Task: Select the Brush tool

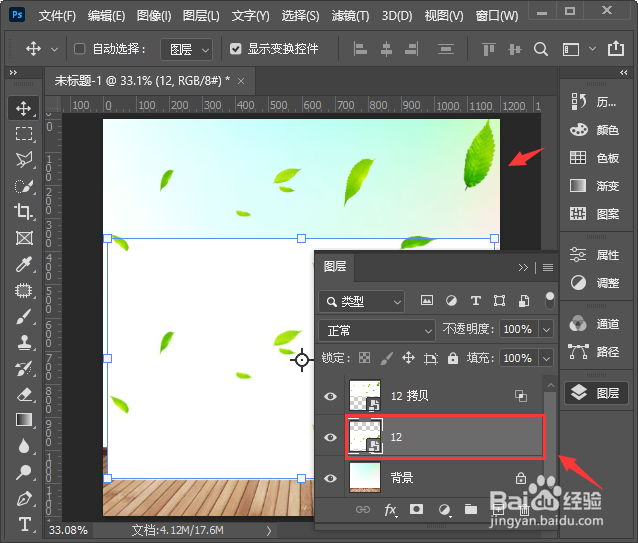Action: click(24, 316)
